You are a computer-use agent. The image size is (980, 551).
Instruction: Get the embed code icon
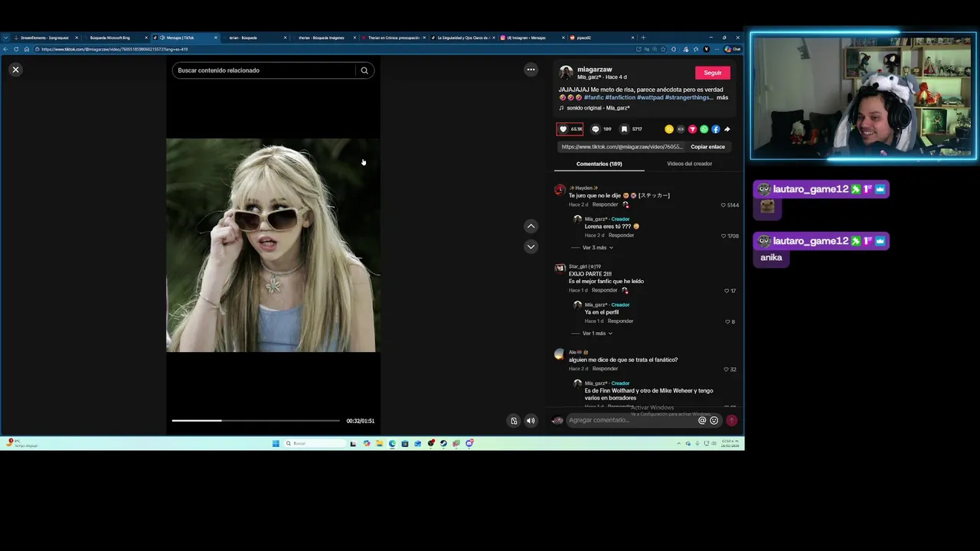pos(681,129)
